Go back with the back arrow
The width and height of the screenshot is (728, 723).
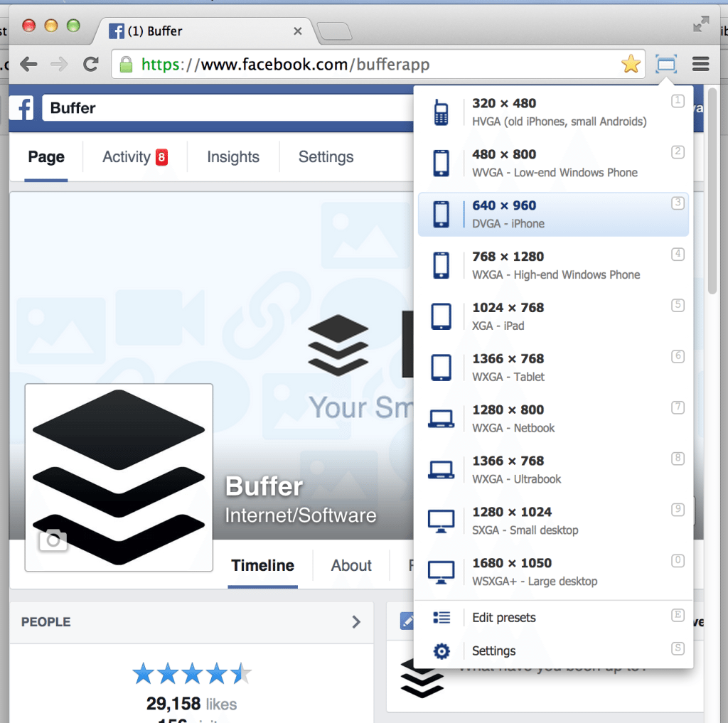click(28, 64)
